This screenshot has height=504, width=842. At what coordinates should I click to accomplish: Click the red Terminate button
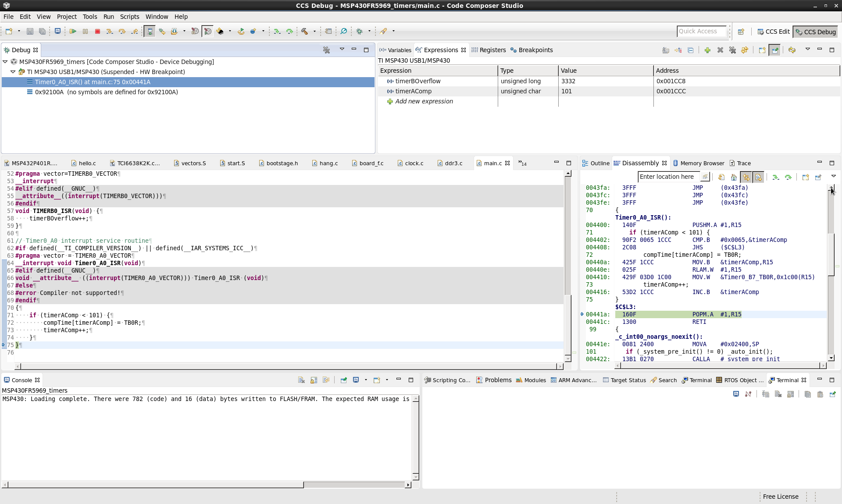point(97,31)
